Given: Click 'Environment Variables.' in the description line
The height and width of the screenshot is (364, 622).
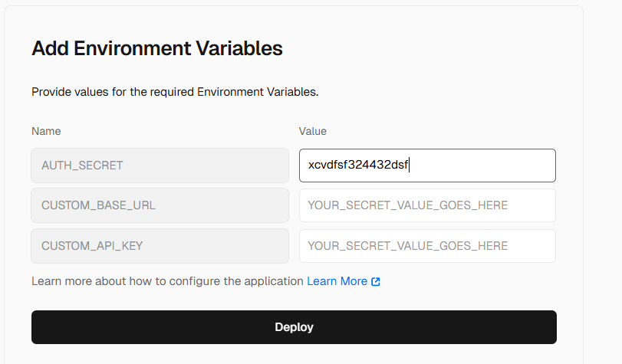Looking at the screenshot, I should point(258,92).
